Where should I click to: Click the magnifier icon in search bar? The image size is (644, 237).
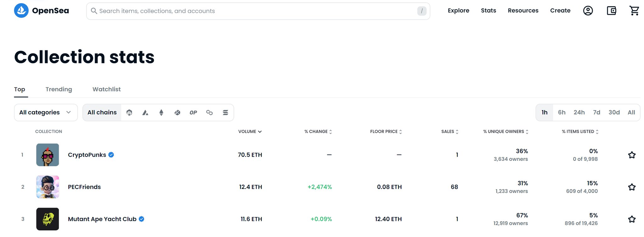click(x=94, y=11)
